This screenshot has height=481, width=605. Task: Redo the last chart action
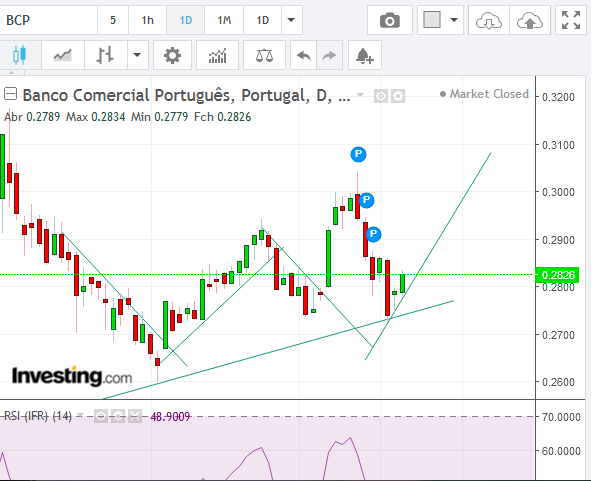coord(329,55)
